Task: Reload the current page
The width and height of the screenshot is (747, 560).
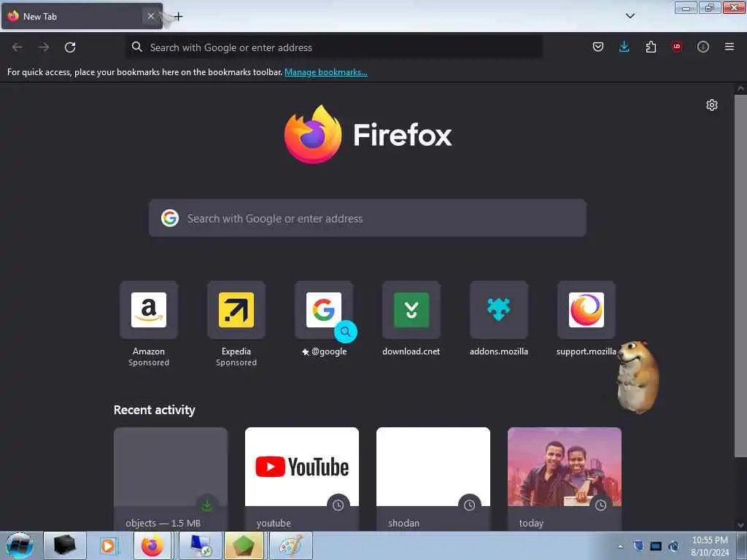Action: pos(70,47)
